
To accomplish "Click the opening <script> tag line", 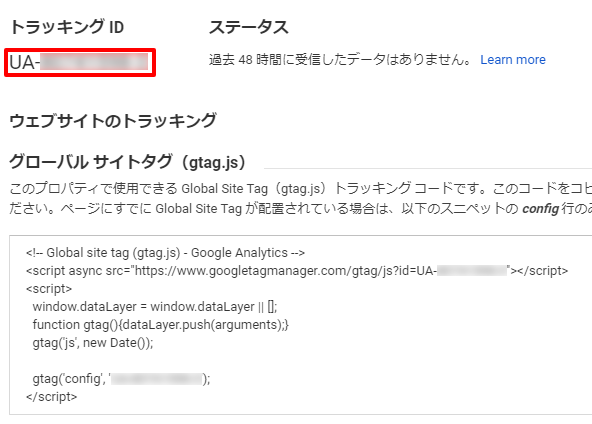I will coord(49,289).
